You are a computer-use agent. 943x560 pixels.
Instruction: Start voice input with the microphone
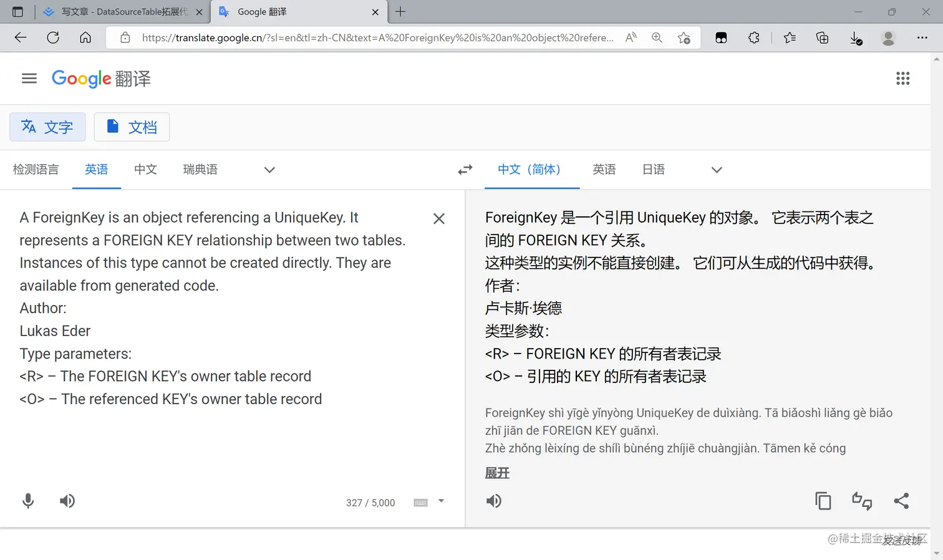28,501
